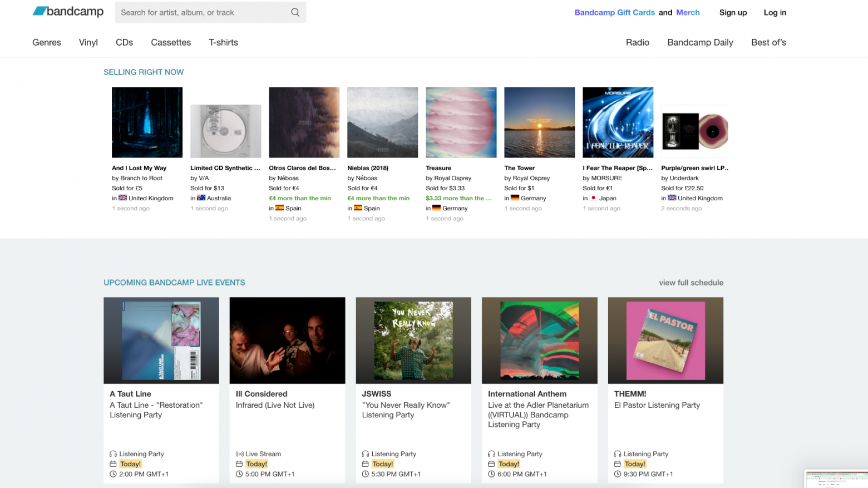Screen dimensions: 868x488
Task: Switch to the Vinyl section
Action: click(88, 42)
